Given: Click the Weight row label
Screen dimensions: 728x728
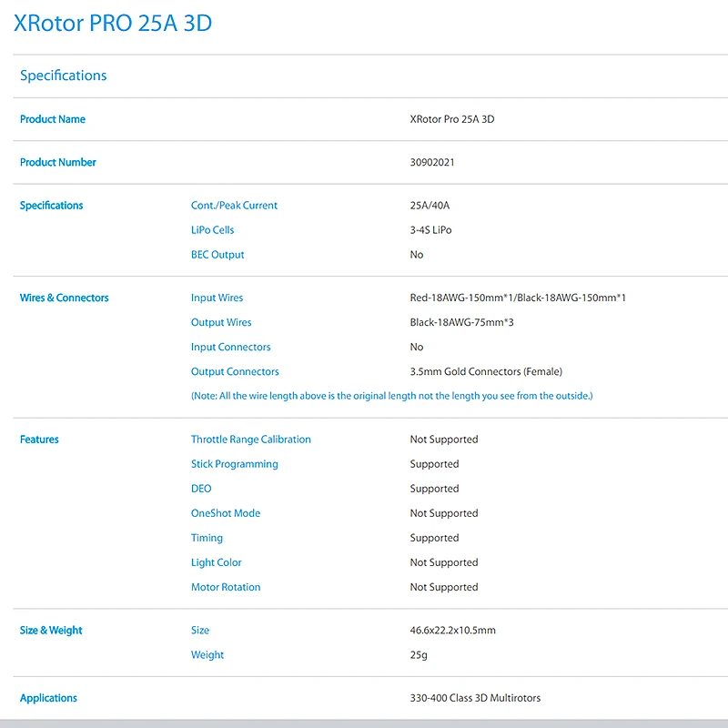Looking at the screenshot, I should coord(207,655).
